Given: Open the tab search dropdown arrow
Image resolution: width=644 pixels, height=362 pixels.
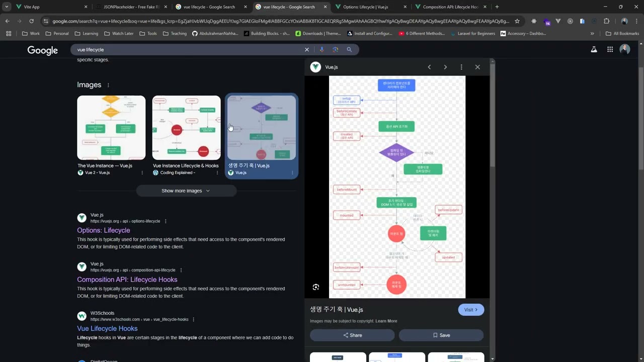Looking at the screenshot, I should [x=7, y=7].
